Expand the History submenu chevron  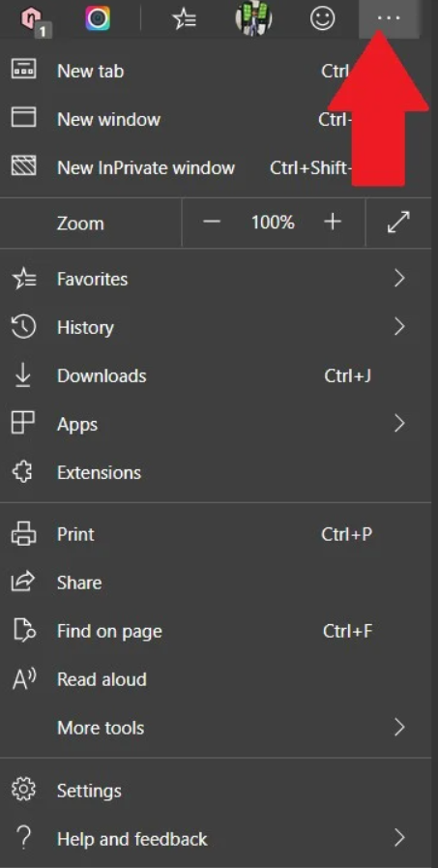coord(399,327)
